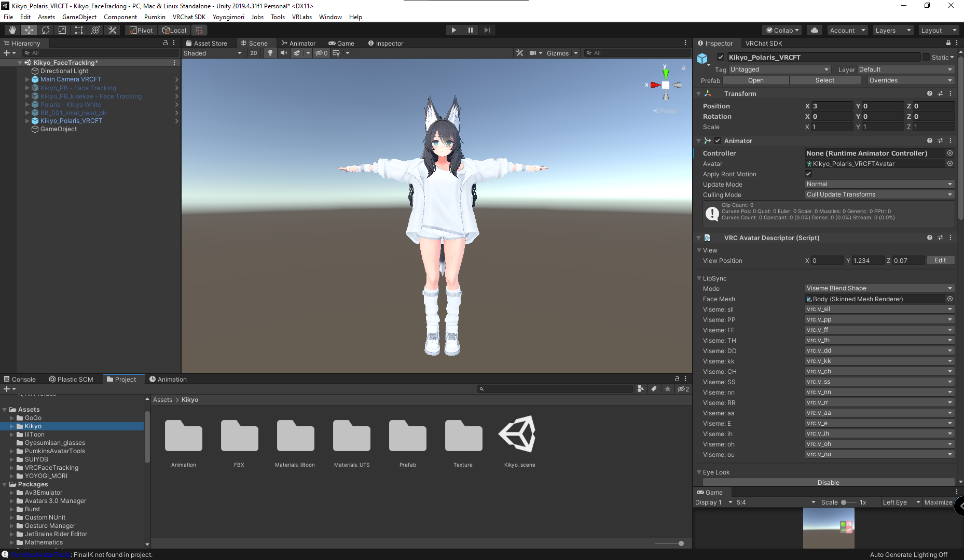Toggle grid snapping icon in toolbar

tap(199, 30)
